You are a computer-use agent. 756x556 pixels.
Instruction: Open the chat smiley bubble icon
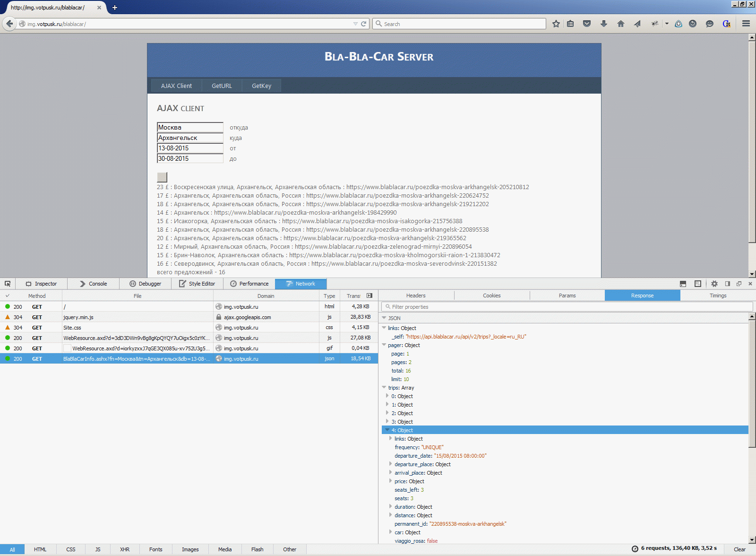pyautogui.click(x=710, y=24)
